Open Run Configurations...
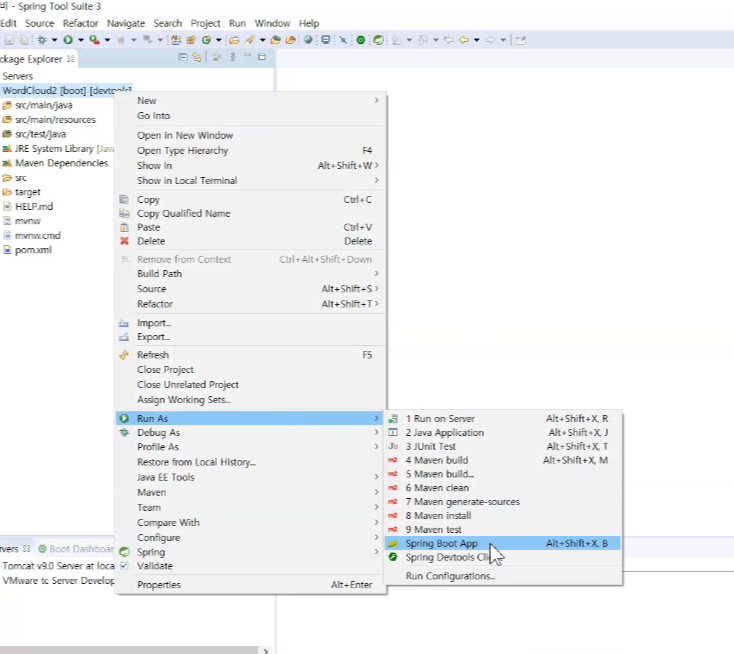734x654 pixels. pyautogui.click(x=503, y=576)
